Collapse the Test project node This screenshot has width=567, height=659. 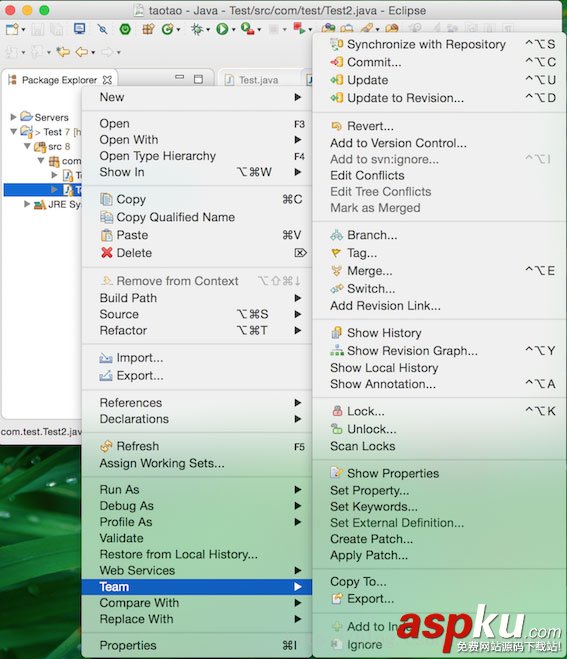click(13, 132)
